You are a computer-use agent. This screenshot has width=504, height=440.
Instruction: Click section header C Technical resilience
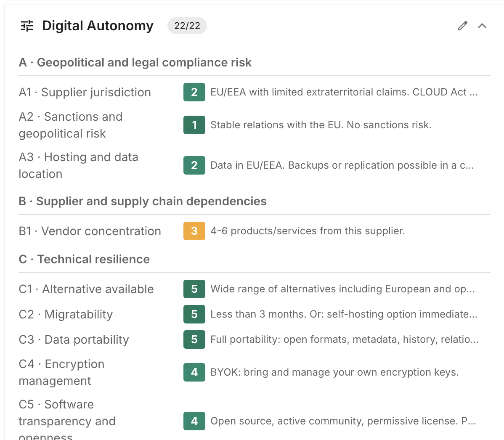click(84, 260)
